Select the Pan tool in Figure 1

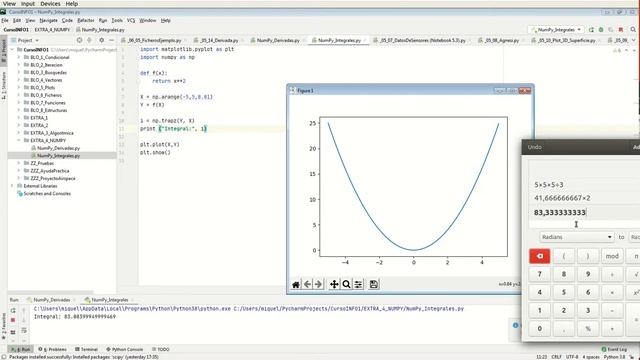point(334,284)
